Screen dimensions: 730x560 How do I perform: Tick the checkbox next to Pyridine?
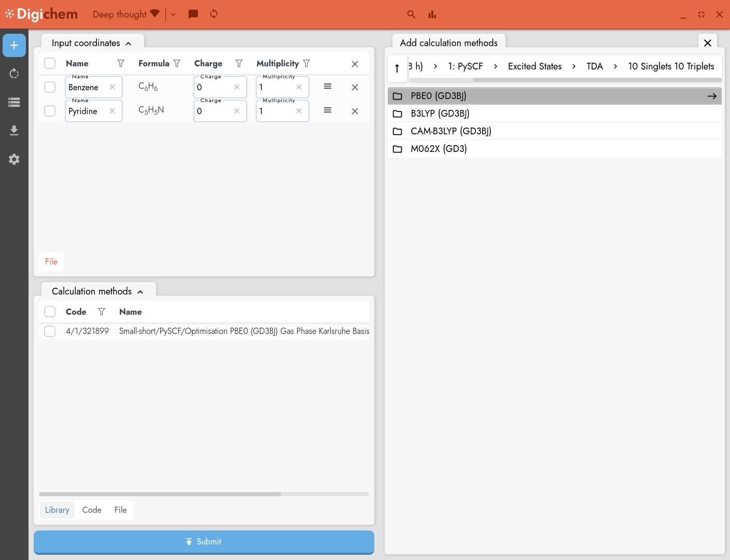click(50, 111)
